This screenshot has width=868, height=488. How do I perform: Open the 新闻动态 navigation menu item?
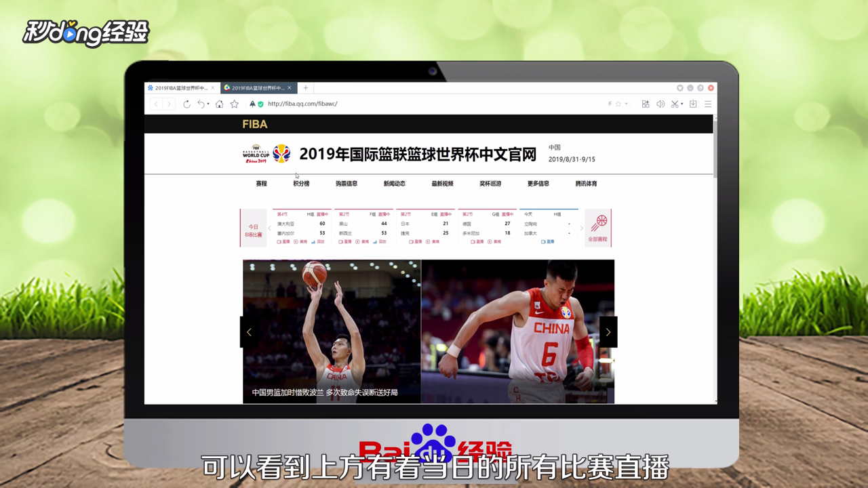coord(394,184)
